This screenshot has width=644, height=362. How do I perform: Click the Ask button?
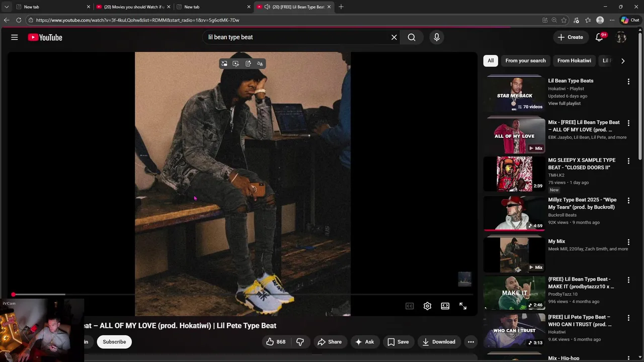click(x=365, y=342)
